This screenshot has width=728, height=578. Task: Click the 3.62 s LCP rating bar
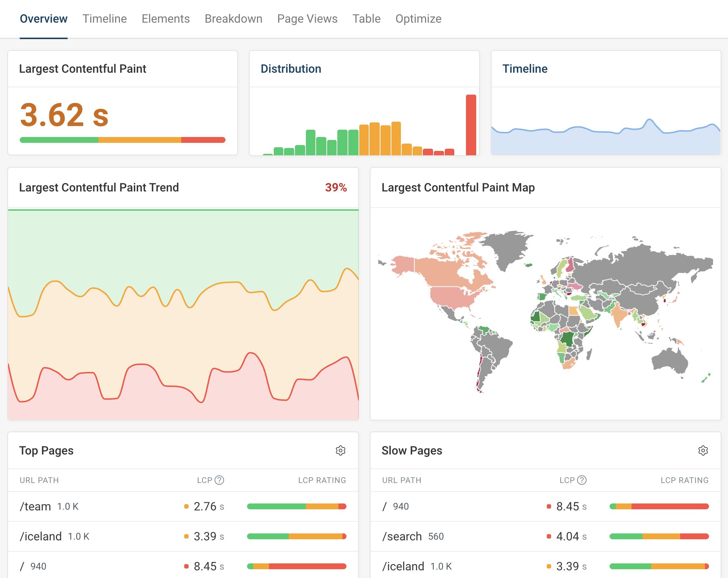click(122, 140)
